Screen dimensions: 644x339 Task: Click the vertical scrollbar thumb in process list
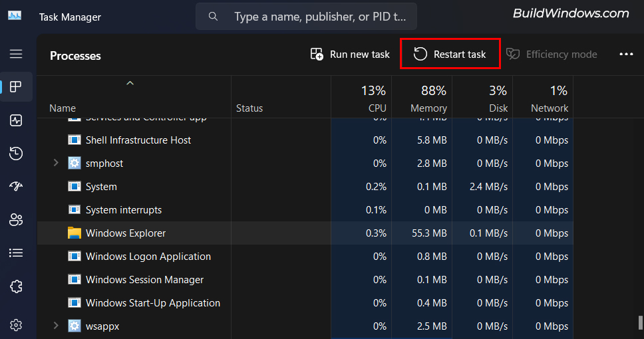click(x=640, y=322)
